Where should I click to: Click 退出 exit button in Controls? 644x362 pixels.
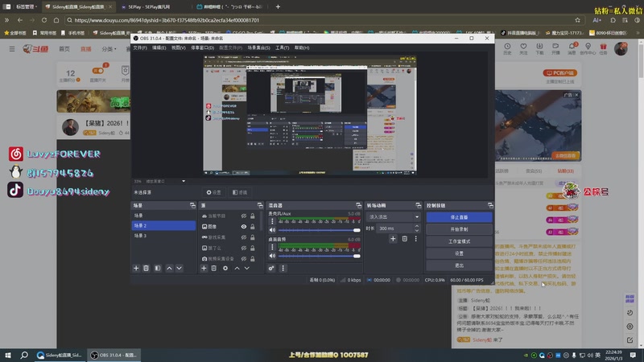[x=459, y=265]
